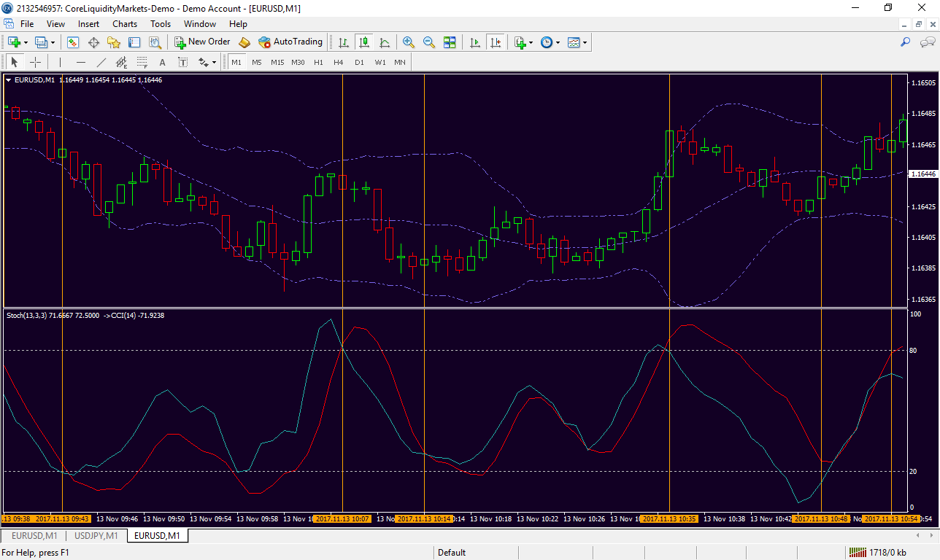
Task: Toggle chart shift option
Action: [496, 42]
